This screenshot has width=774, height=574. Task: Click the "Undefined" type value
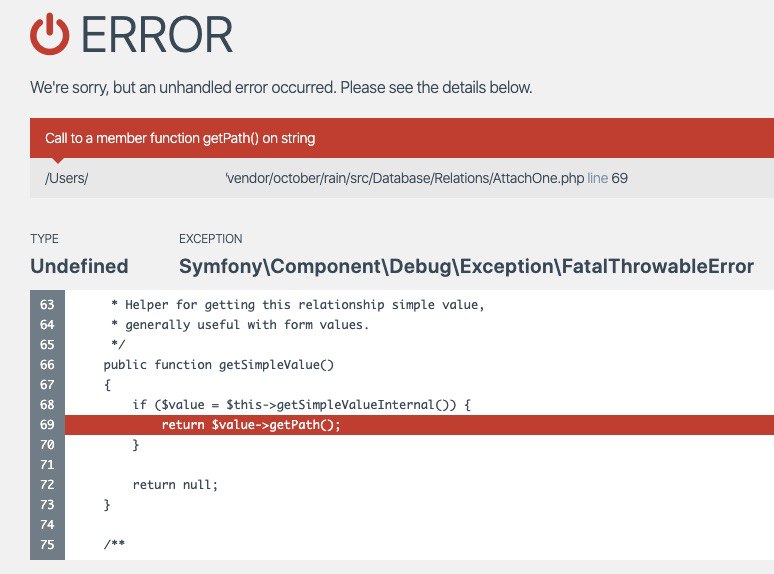click(79, 267)
